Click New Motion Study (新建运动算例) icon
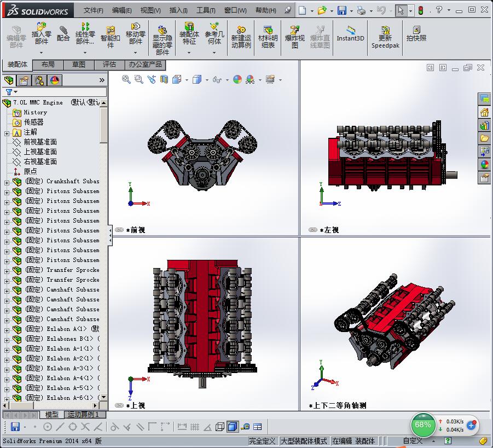The height and width of the screenshot is (448, 493). [x=241, y=30]
